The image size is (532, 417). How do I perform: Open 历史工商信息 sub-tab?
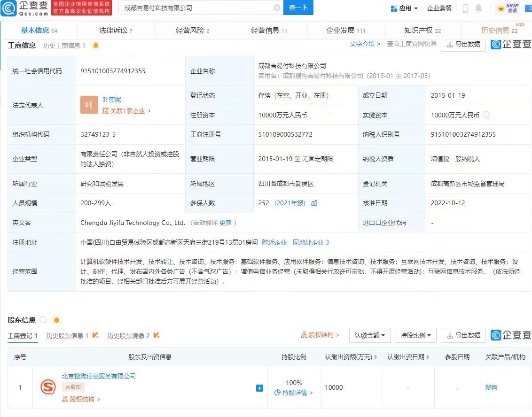pyautogui.click(x=64, y=46)
